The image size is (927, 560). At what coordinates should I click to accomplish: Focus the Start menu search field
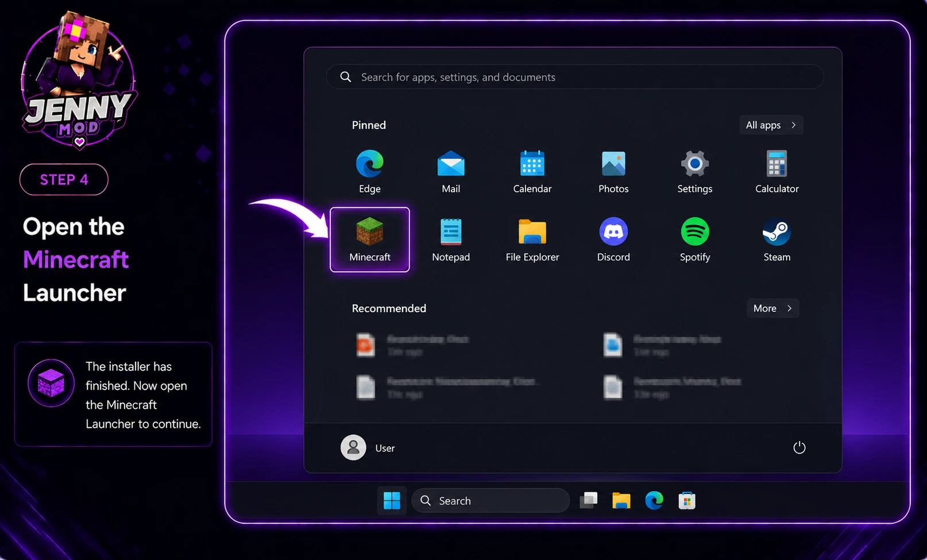click(x=575, y=77)
